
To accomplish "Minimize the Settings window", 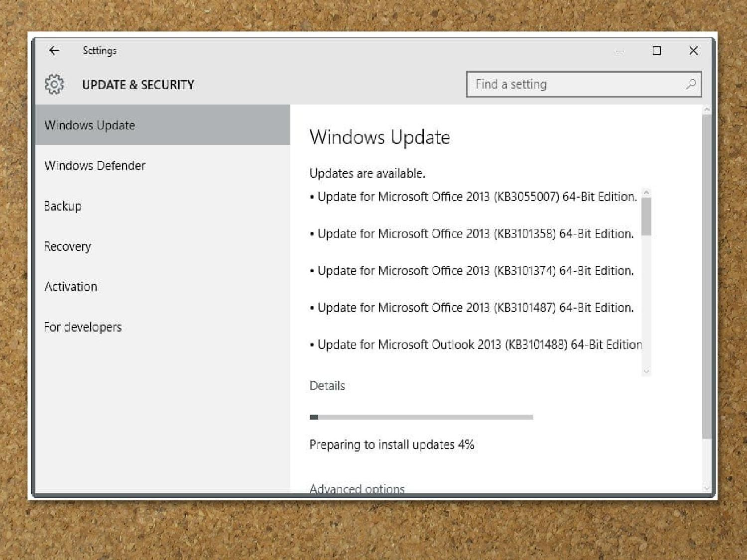I will click(x=620, y=51).
